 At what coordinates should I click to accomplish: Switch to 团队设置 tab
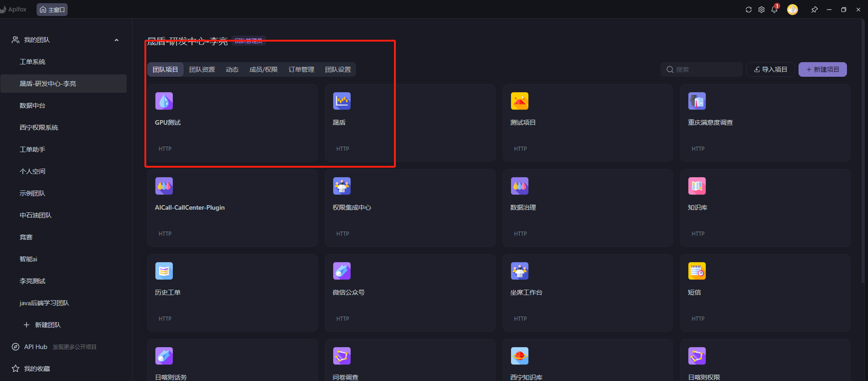tap(338, 69)
